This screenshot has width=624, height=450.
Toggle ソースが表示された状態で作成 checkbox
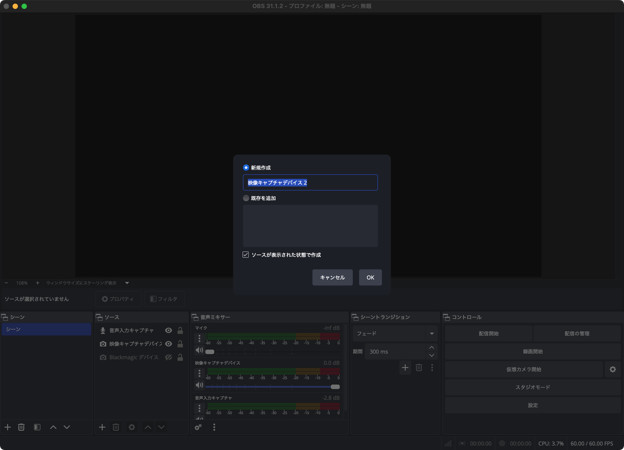246,255
